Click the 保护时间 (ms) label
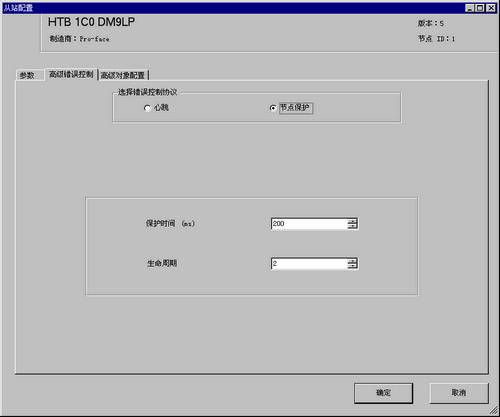 pyautogui.click(x=170, y=224)
